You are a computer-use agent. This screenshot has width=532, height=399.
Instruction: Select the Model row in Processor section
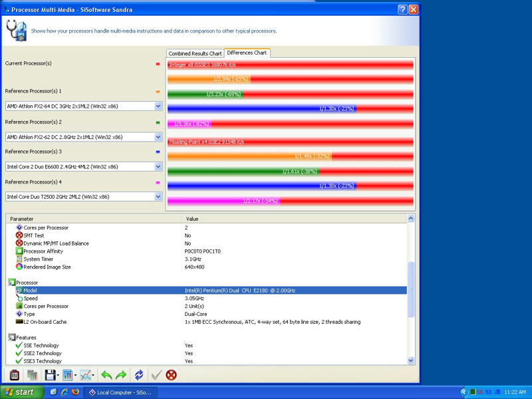(211, 291)
